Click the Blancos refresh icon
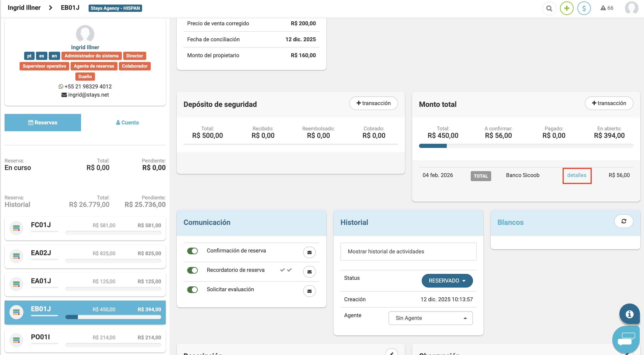 pos(624,221)
